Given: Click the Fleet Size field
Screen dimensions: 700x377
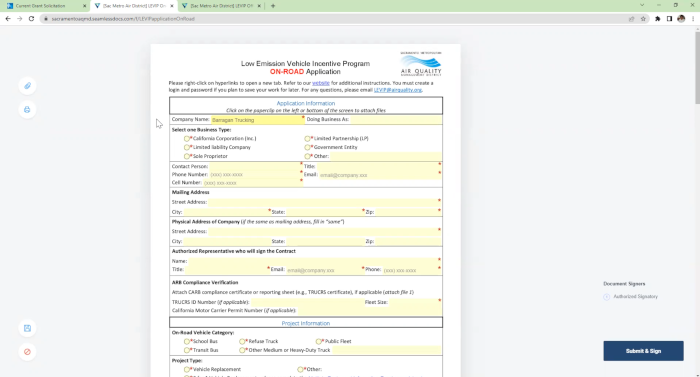Looking at the screenshot, I should point(415,302).
